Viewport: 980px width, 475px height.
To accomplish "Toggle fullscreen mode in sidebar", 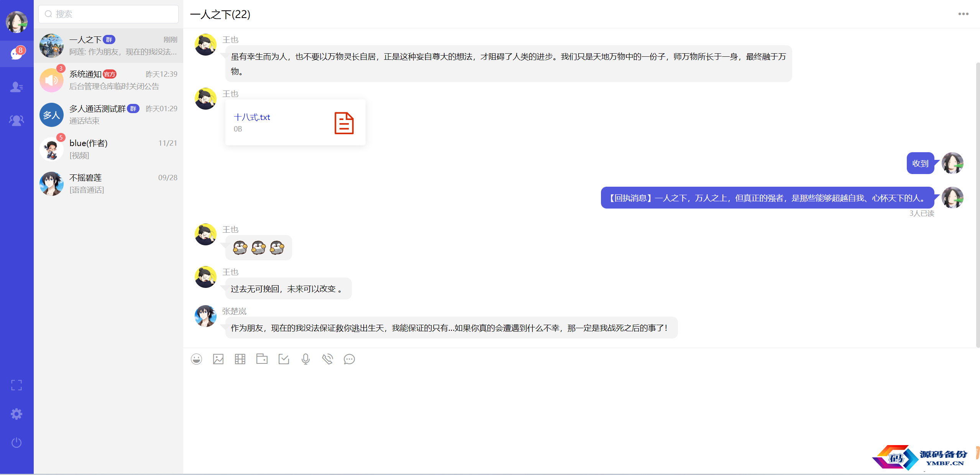I will click(16, 385).
